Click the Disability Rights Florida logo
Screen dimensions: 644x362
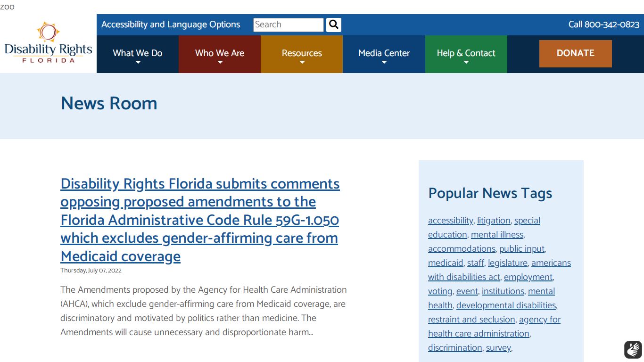[48, 43]
